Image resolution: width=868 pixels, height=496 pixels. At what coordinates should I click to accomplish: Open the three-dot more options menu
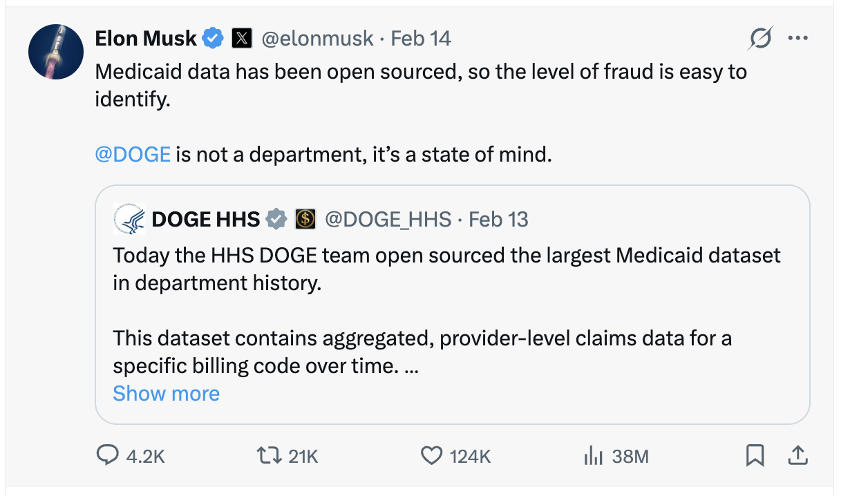tap(798, 39)
